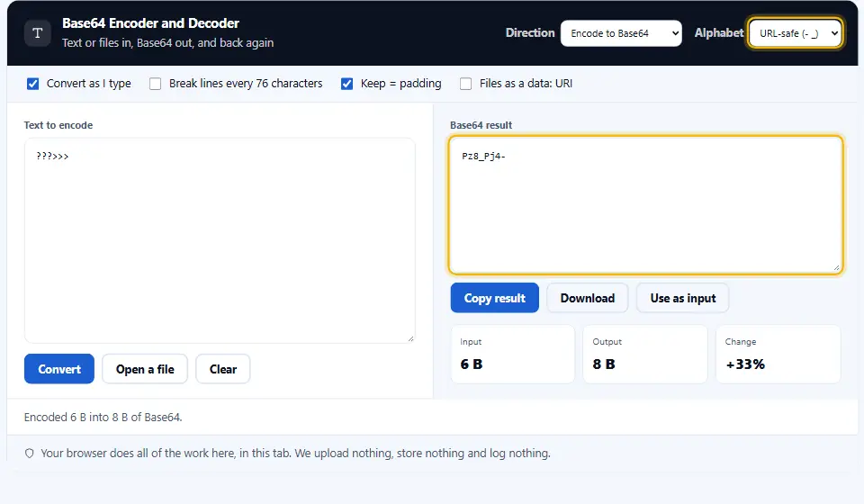
Task: Enable Files as a data: URI
Action: point(465,84)
